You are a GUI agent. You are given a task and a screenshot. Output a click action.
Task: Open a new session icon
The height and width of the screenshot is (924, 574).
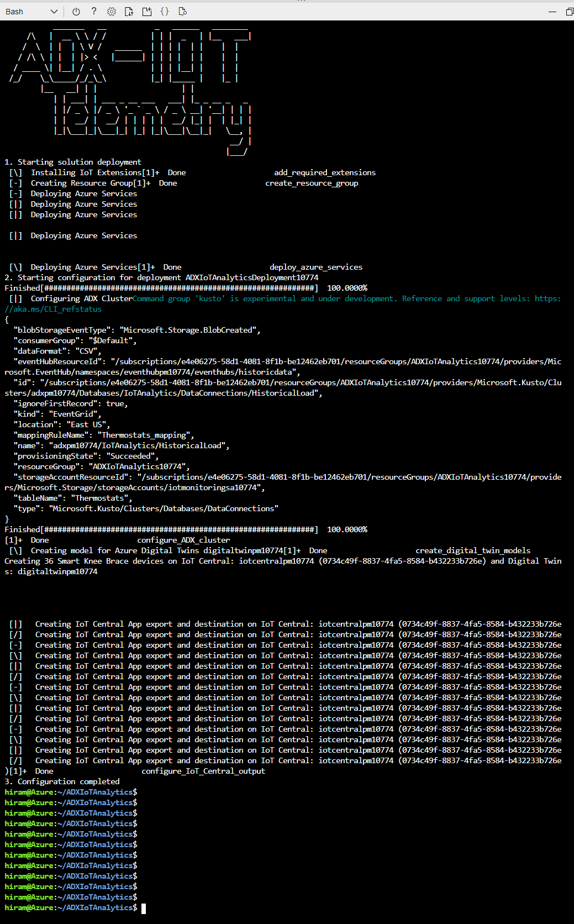pos(147,12)
